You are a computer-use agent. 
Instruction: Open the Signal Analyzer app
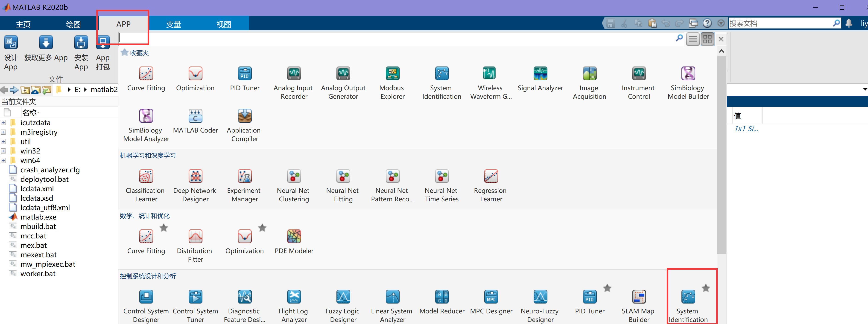click(540, 74)
